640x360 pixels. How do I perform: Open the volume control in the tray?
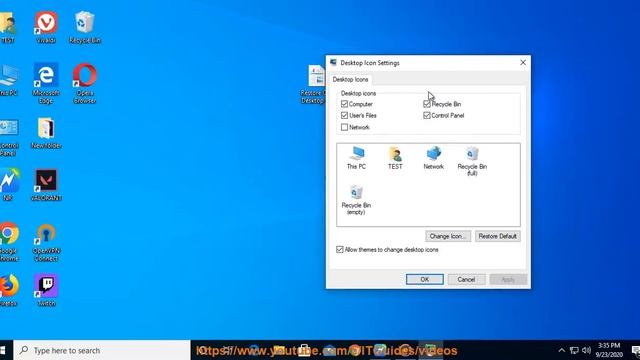coord(587,350)
